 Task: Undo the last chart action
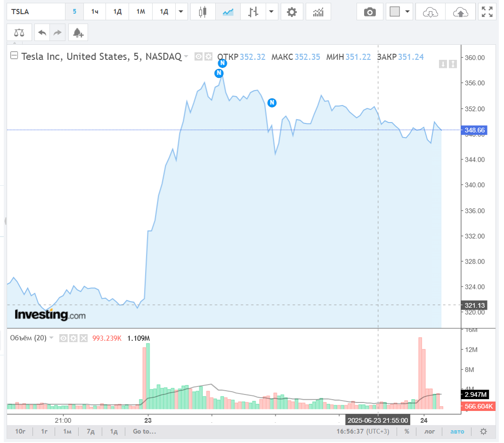click(42, 33)
